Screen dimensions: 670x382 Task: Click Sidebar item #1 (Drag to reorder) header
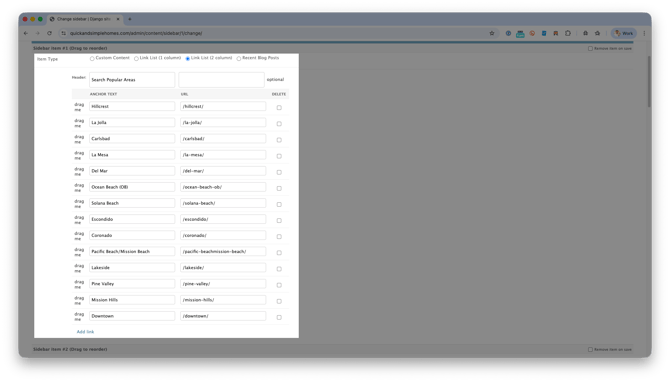70,48
